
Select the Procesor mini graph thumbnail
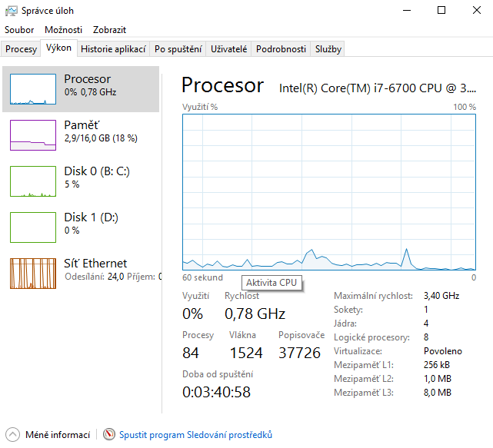(x=33, y=89)
